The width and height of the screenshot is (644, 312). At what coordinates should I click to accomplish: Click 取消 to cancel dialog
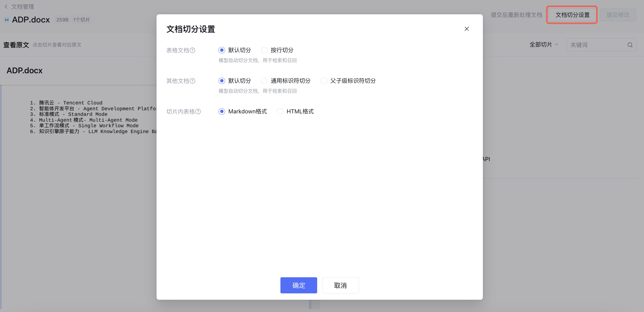[340, 285]
